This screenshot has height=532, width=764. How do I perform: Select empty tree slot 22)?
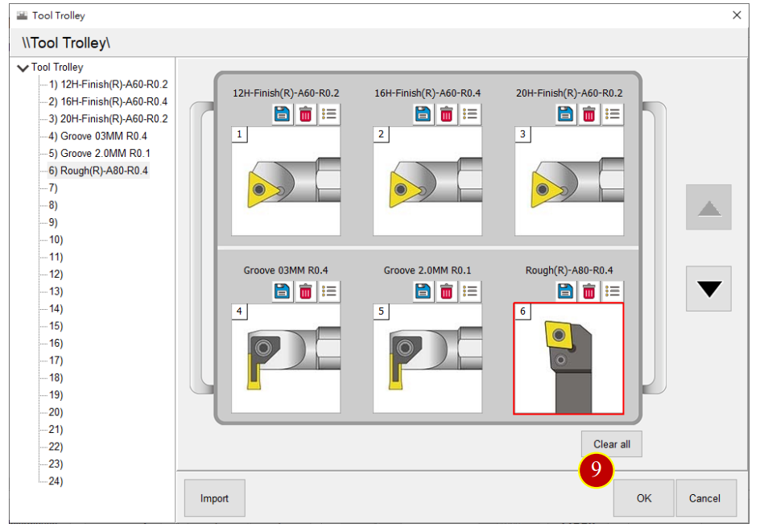coord(56,447)
